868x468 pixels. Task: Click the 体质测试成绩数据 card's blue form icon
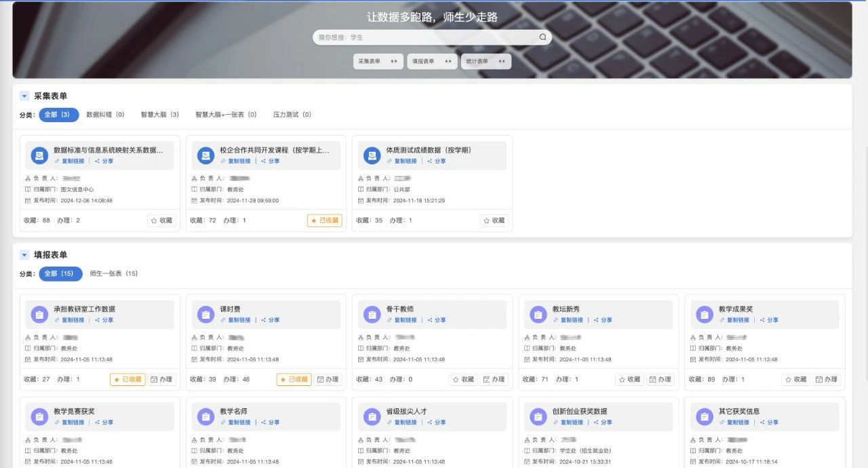click(x=372, y=155)
